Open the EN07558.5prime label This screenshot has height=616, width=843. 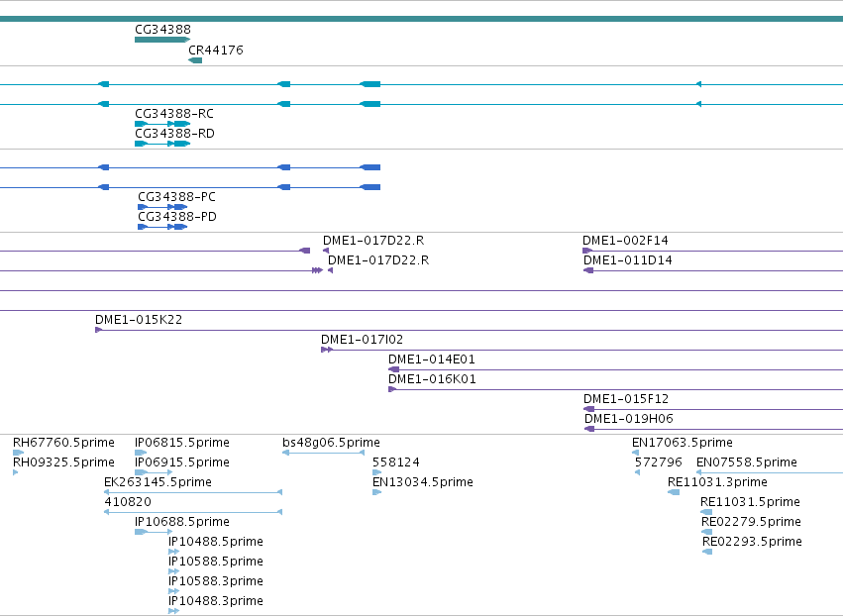[x=747, y=462]
